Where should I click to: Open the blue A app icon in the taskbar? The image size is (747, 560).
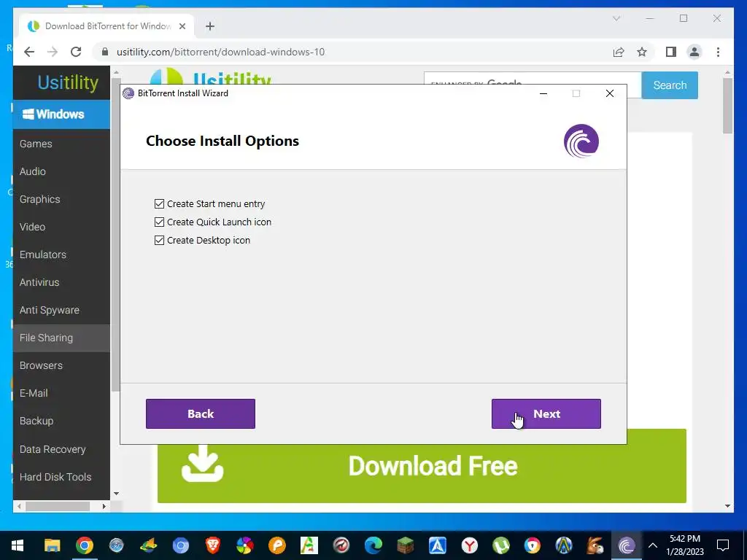438,545
